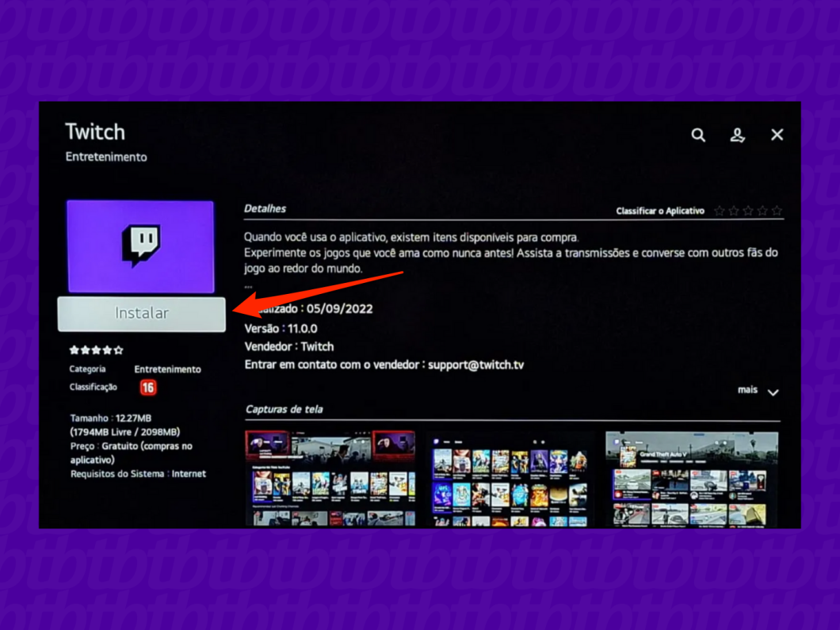Close the app store page
Viewport: 840px width, 630px height.
(777, 135)
